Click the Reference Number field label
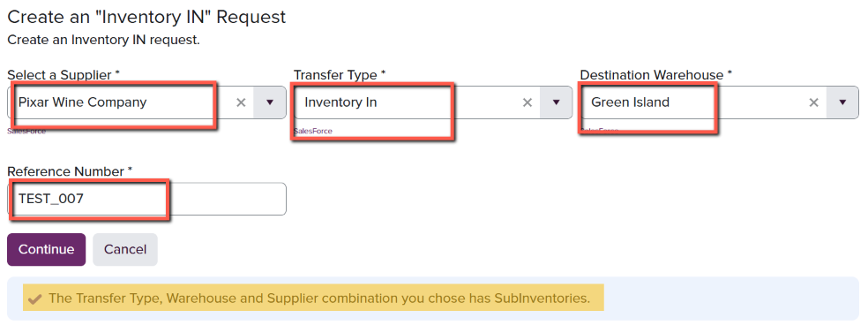This screenshot has width=868, height=333. pos(70,171)
